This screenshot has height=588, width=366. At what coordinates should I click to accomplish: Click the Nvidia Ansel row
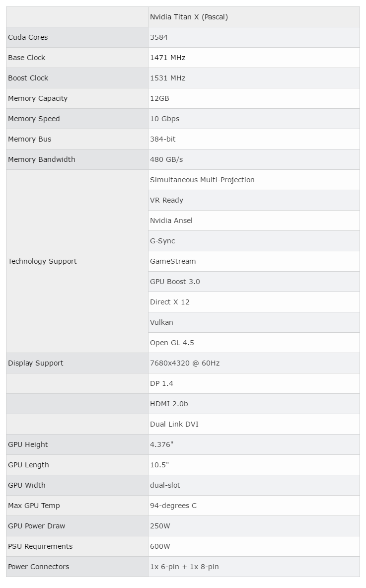254,220
